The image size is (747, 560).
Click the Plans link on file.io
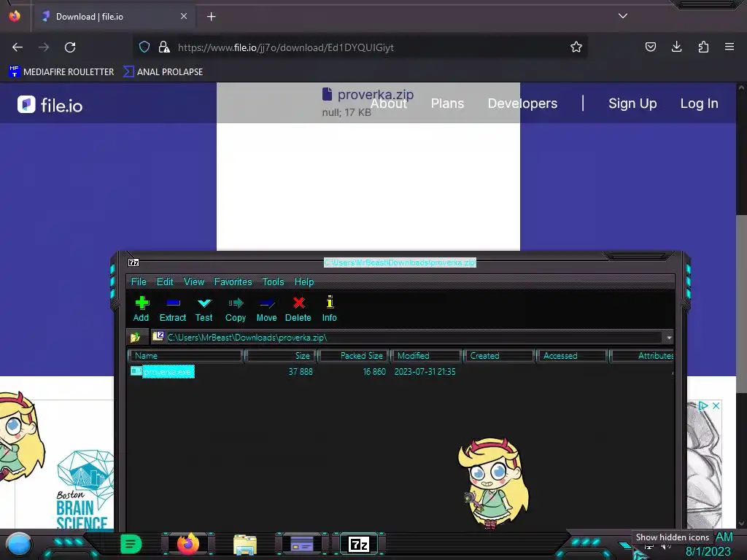click(447, 104)
